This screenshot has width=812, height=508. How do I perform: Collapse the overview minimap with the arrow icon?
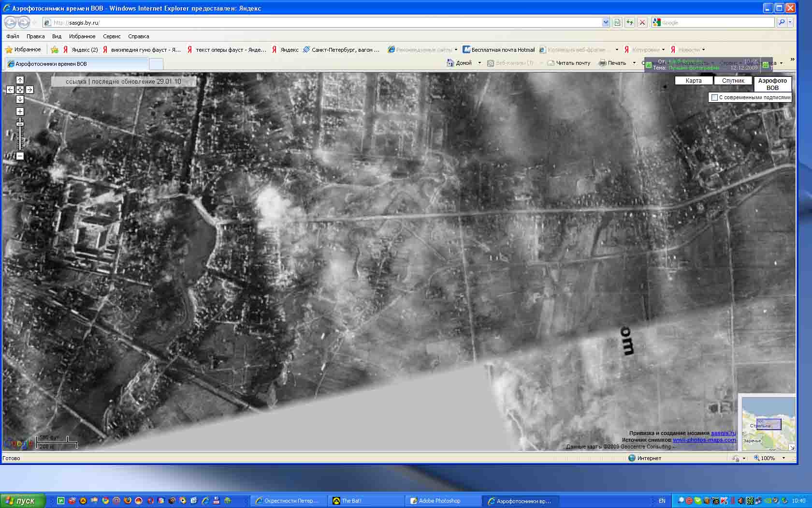coord(792,447)
